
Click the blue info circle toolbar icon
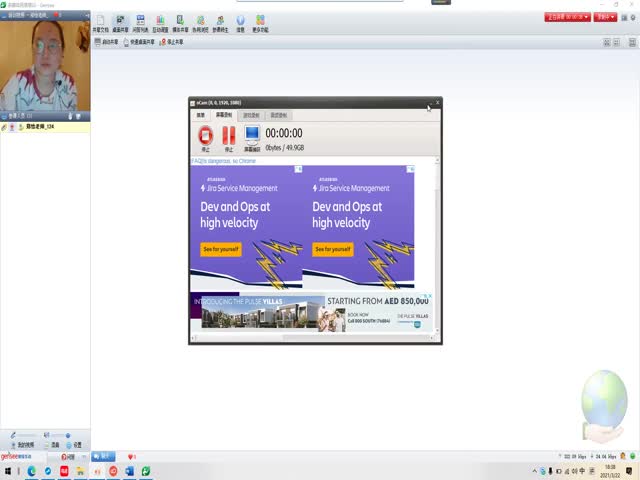pos(240,22)
